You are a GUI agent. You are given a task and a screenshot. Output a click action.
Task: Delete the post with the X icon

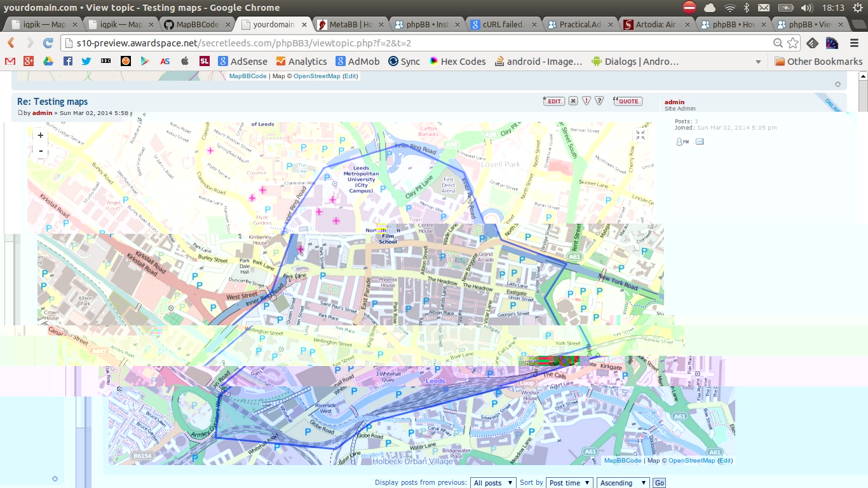[573, 101]
